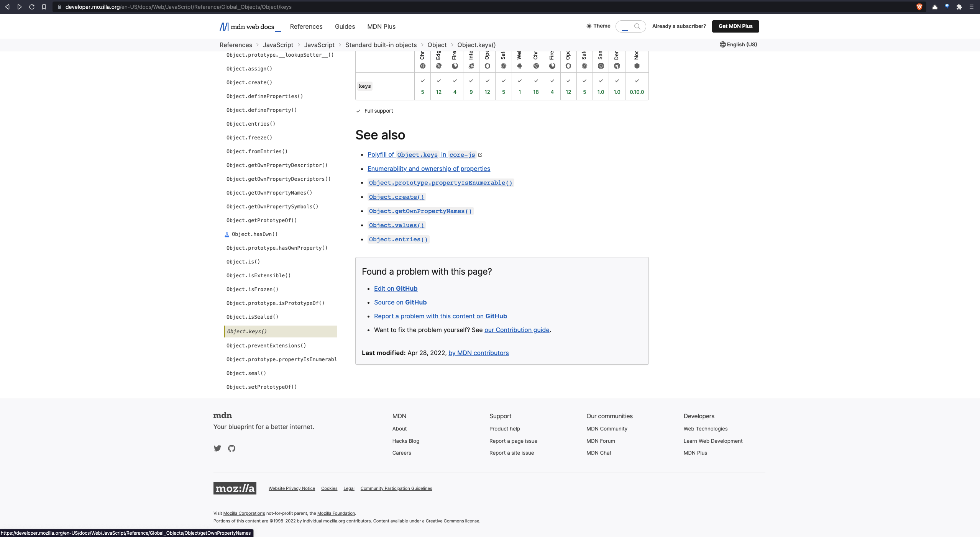
Task: Toggle the site theme switcher
Action: click(x=598, y=26)
